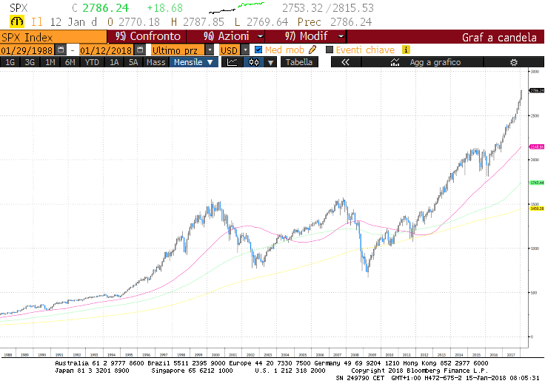Image resolution: width=545 pixels, height=392 pixels.
Task: Open the 97) Modif dropdown
Action: coord(307,36)
